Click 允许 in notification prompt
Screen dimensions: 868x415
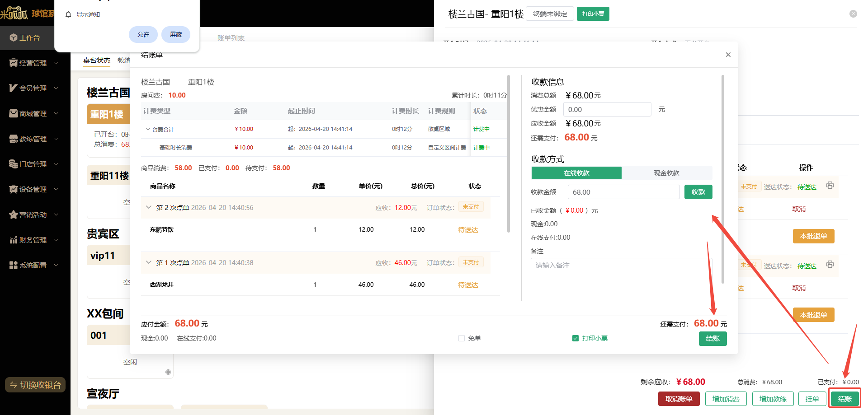click(x=143, y=34)
